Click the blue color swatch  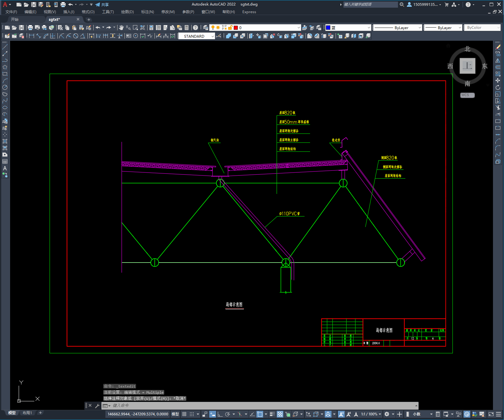coord(328,28)
